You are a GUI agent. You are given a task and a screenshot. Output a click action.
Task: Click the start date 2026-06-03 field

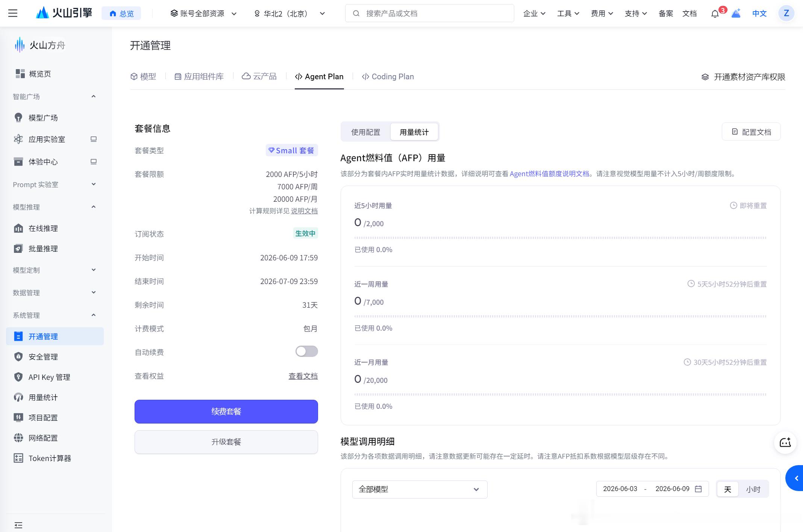(x=620, y=489)
